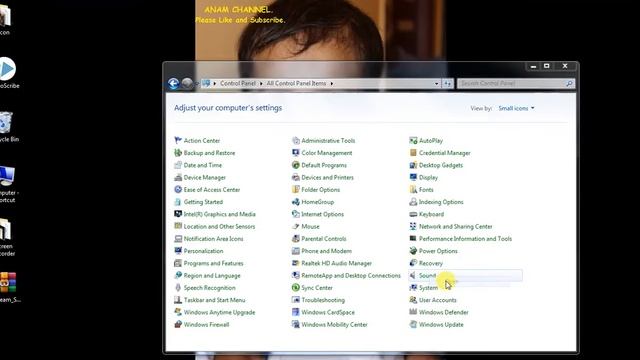Open the Fonts link

pos(426,189)
